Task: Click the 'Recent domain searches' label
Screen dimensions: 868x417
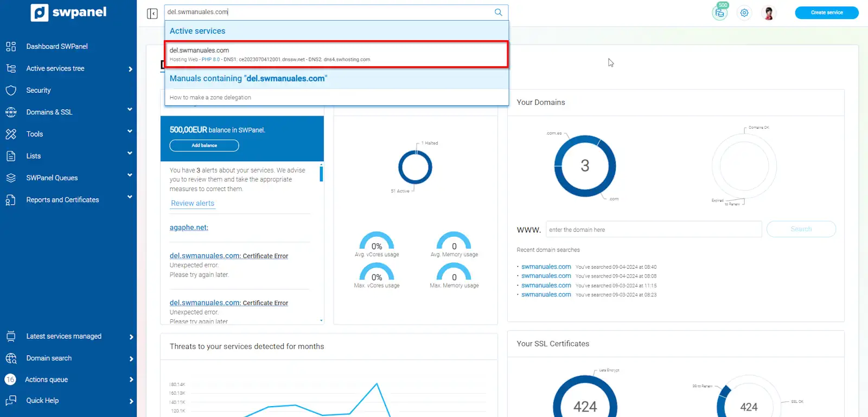Action: coord(548,250)
